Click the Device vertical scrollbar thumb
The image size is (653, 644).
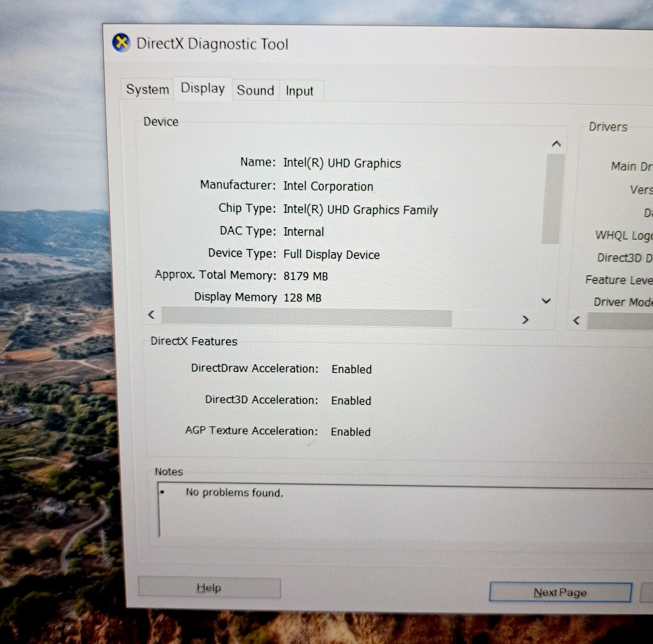(x=552, y=199)
